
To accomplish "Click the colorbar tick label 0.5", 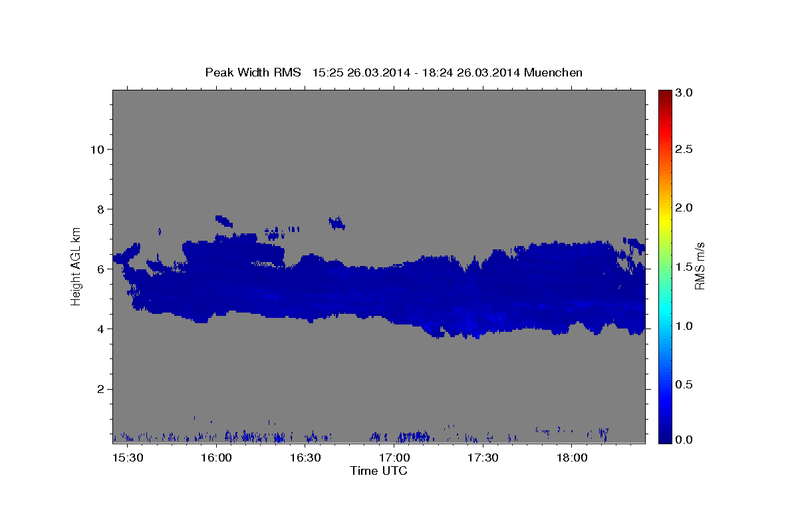I will 684,384.
